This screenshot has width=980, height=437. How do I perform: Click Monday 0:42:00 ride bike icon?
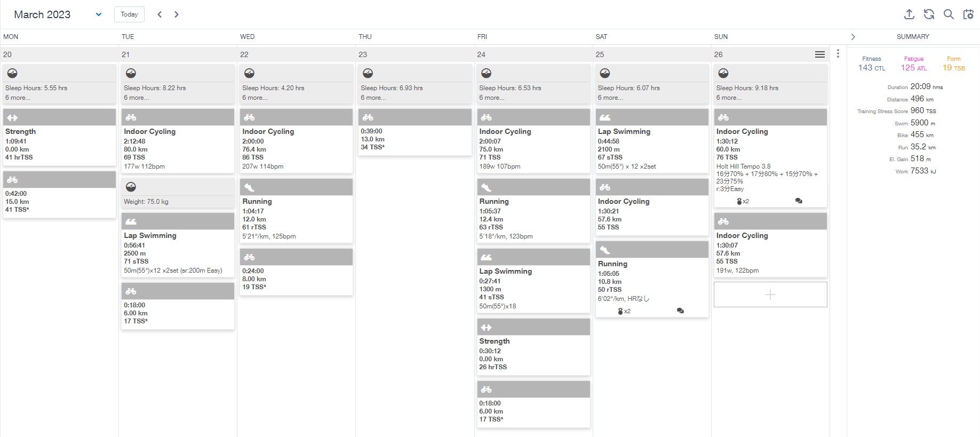pos(12,180)
